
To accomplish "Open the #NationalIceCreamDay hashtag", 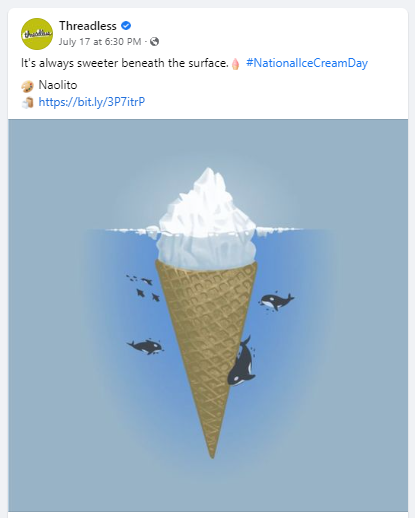I will click(x=307, y=63).
